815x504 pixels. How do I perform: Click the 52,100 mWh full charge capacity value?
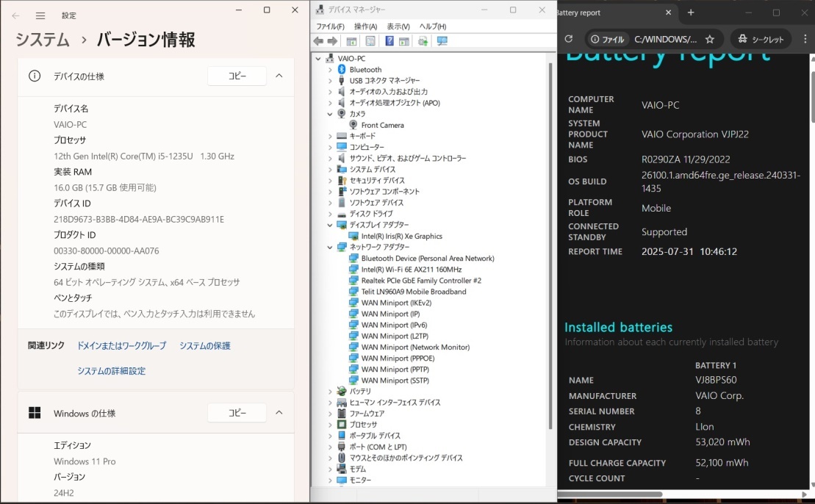point(722,462)
